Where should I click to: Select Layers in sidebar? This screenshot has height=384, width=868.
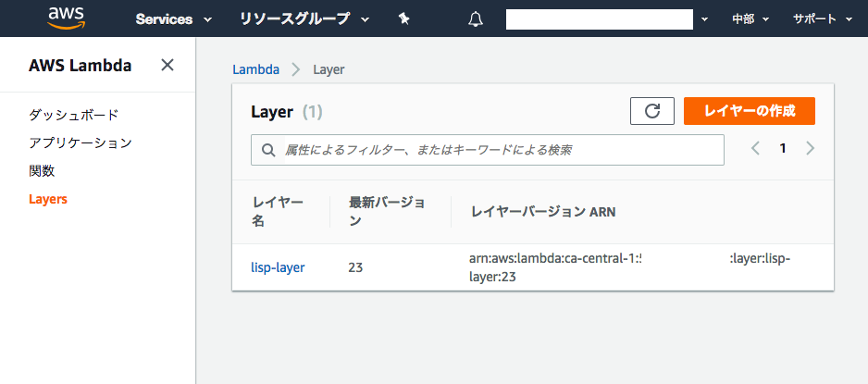pyautogui.click(x=48, y=199)
